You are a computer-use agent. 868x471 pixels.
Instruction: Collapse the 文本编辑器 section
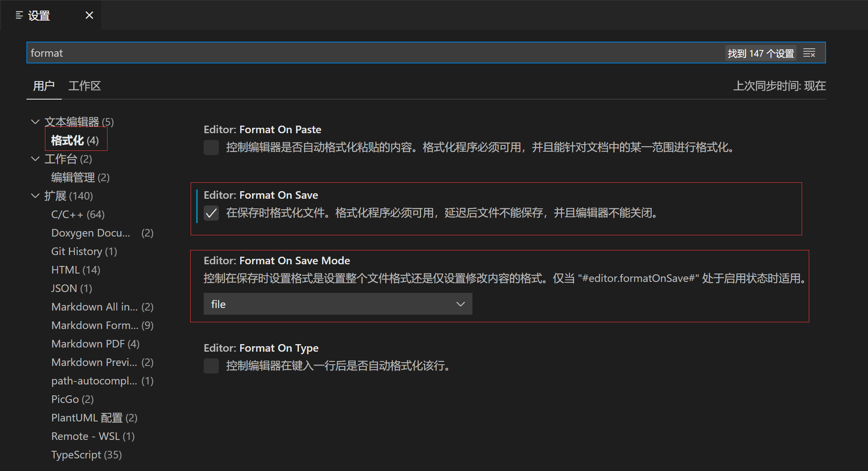(x=35, y=121)
